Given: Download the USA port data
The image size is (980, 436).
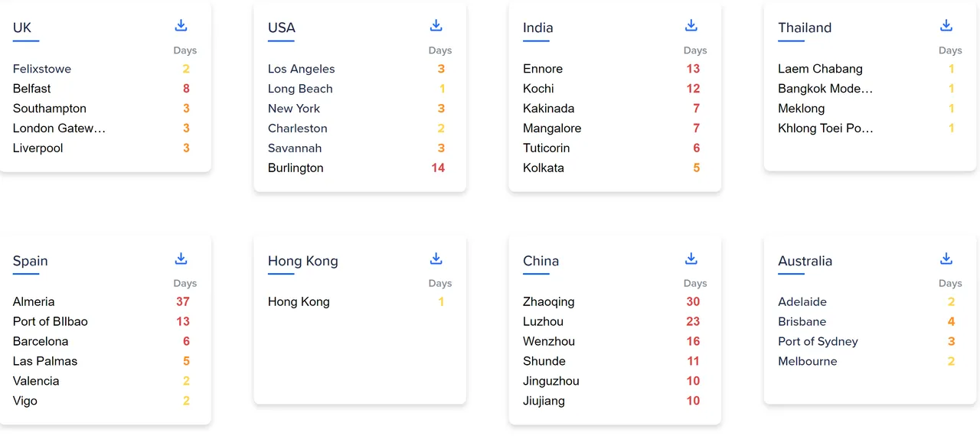Looking at the screenshot, I should pyautogui.click(x=436, y=25).
